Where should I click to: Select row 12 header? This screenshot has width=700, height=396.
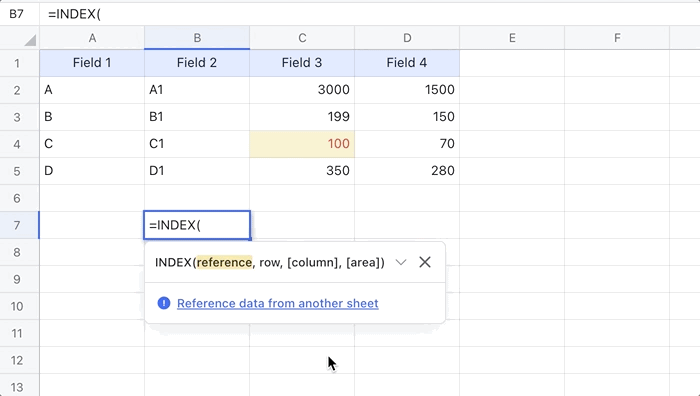point(20,360)
